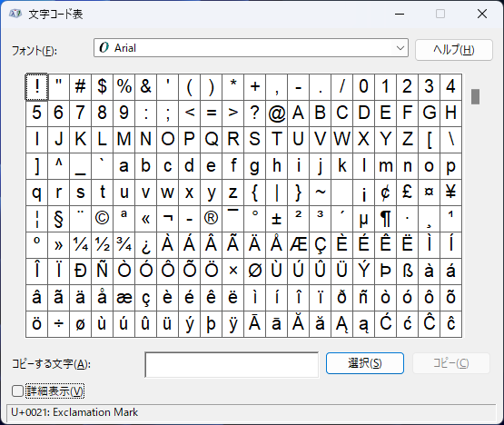Click the 選択(S) select button
The width and height of the screenshot is (504, 425).
click(x=365, y=363)
